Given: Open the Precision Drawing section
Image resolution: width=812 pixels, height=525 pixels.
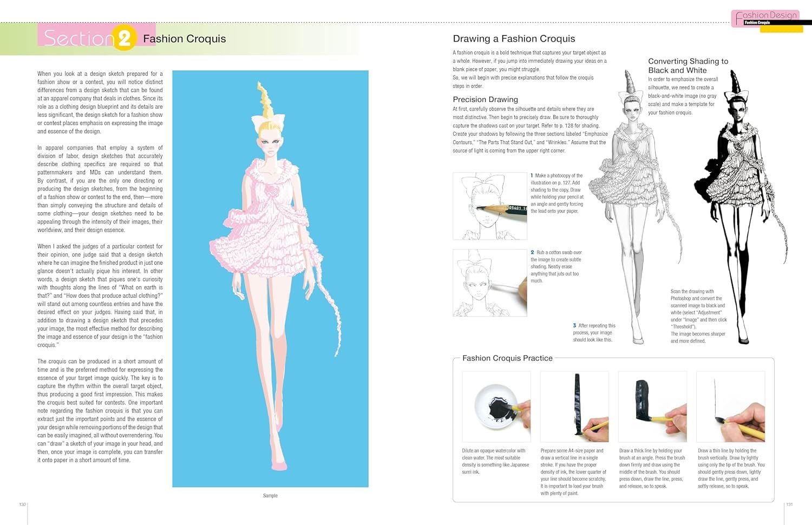Looking at the screenshot, I should [486, 99].
